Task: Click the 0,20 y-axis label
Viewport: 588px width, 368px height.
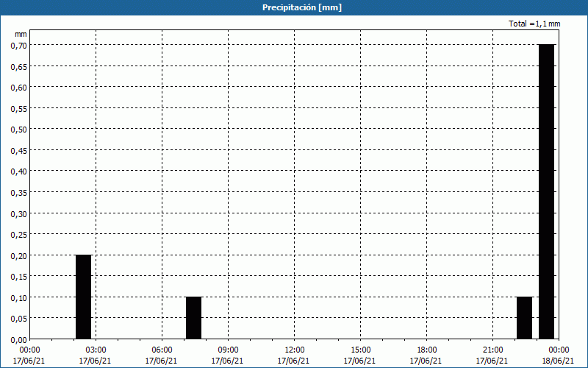Action: tap(18, 255)
